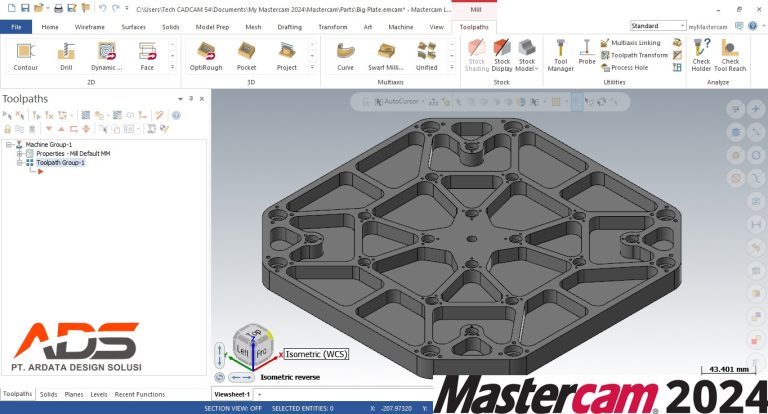
Task: Open the File menu
Action: pyautogui.click(x=16, y=27)
